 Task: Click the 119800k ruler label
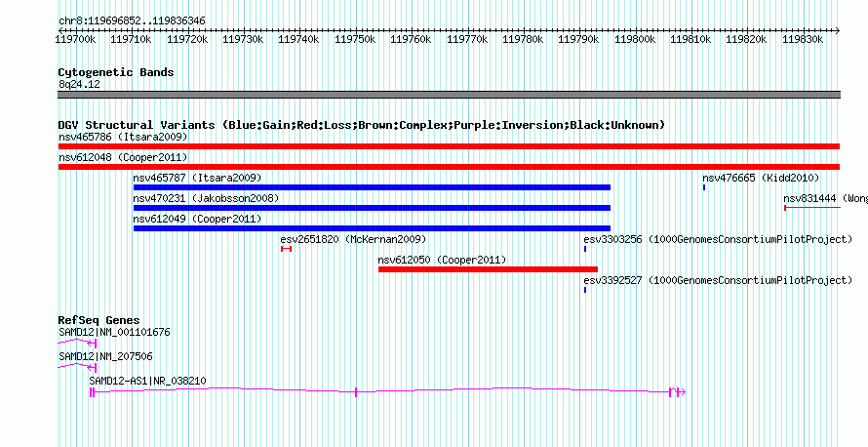pyautogui.click(x=635, y=39)
